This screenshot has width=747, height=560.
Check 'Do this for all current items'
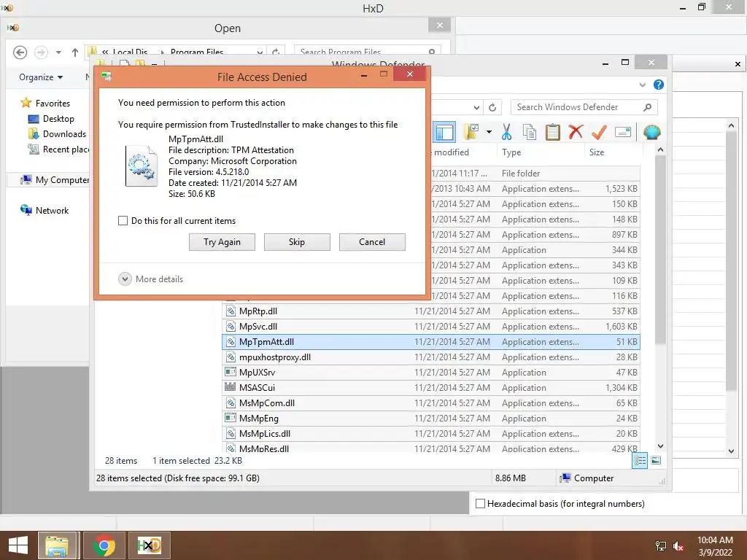click(123, 220)
